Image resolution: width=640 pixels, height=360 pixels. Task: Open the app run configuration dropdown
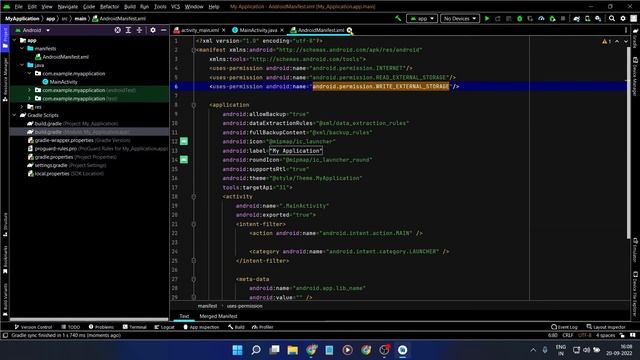(x=422, y=18)
